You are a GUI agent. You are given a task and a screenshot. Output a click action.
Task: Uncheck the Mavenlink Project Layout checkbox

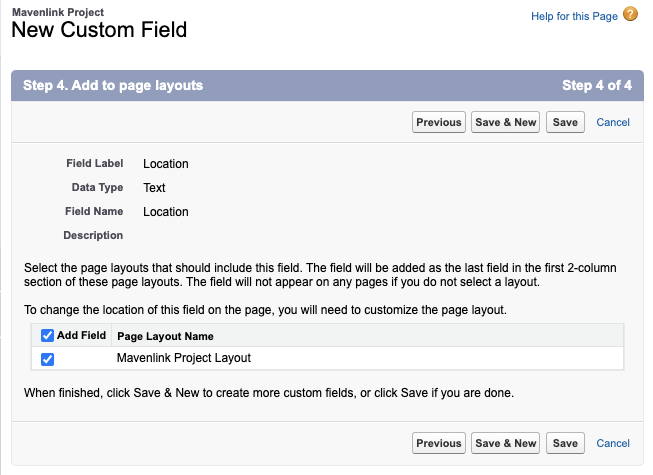(x=47, y=359)
